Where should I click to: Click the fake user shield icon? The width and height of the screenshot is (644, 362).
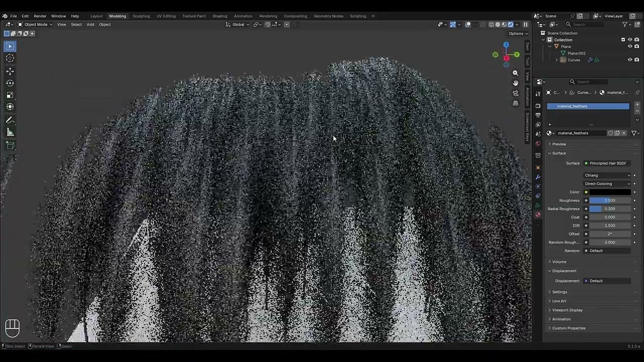[610, 133]
